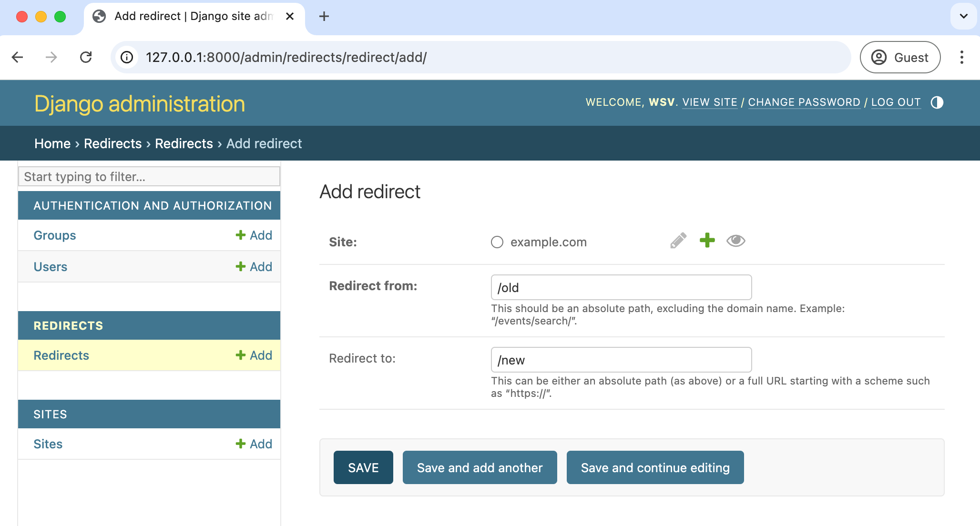The height and width of the screenshot is (526, 980).
Task: Click the plus Add icon for Redirects
Action: pyautogui.click(x=254, y=355)
